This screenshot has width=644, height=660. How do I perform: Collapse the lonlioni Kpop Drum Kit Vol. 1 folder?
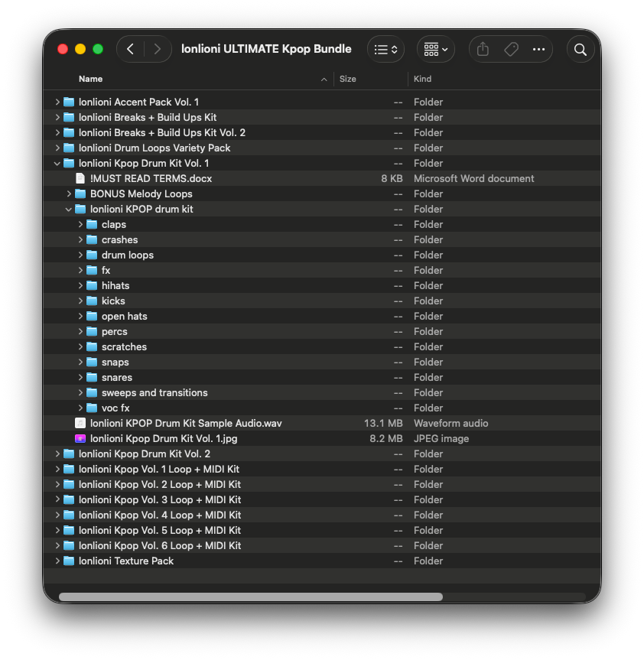click(57, 163)
